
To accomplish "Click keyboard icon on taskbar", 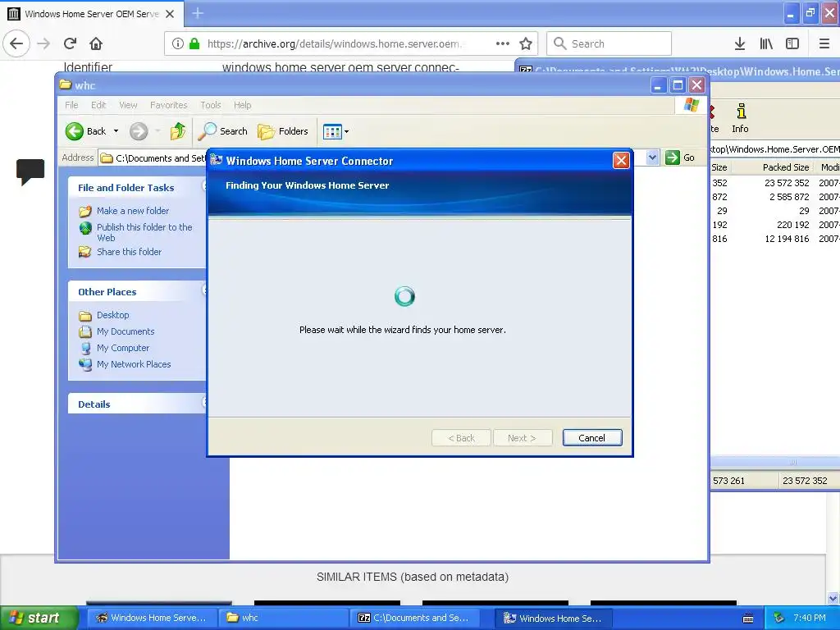I will click(748, 619).
